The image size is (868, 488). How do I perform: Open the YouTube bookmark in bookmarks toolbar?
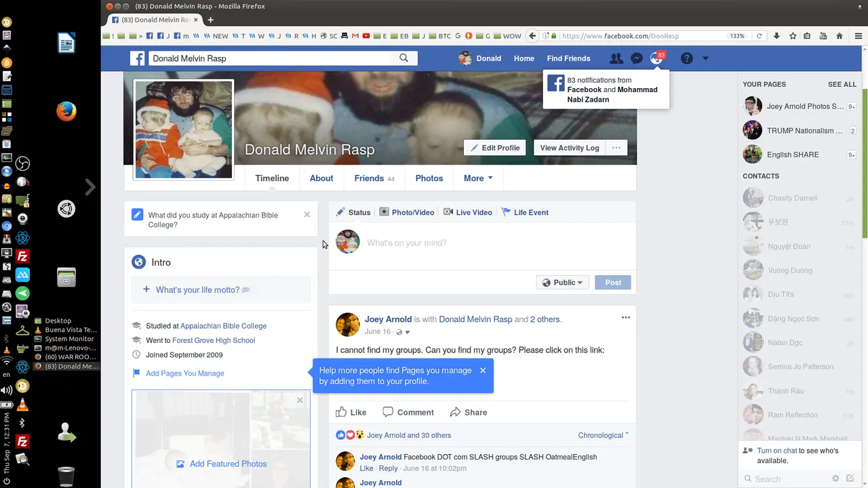(x=366, y=36)
